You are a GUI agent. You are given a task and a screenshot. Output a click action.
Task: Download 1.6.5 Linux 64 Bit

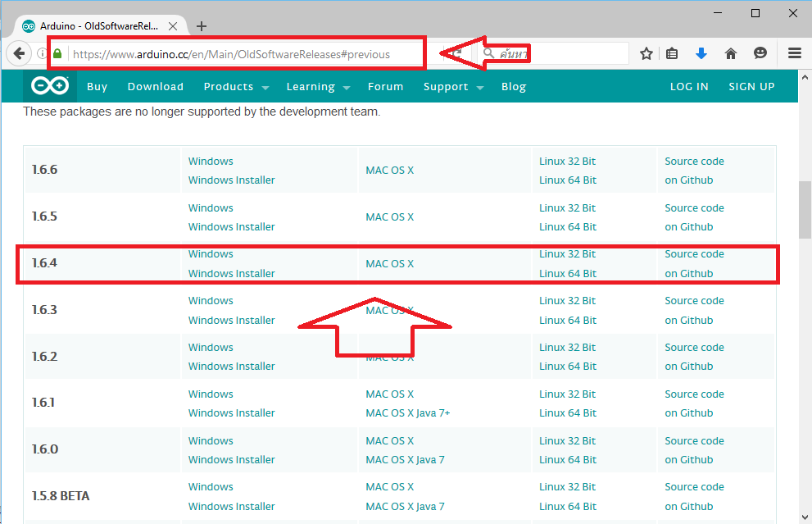pos(568,226)
